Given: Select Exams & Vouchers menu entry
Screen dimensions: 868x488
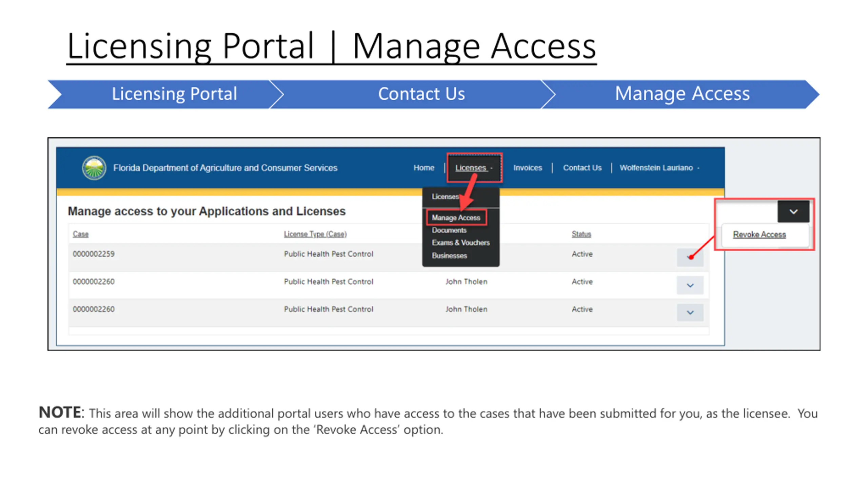Looking at the screenshot, I should [x=460, y=243].
